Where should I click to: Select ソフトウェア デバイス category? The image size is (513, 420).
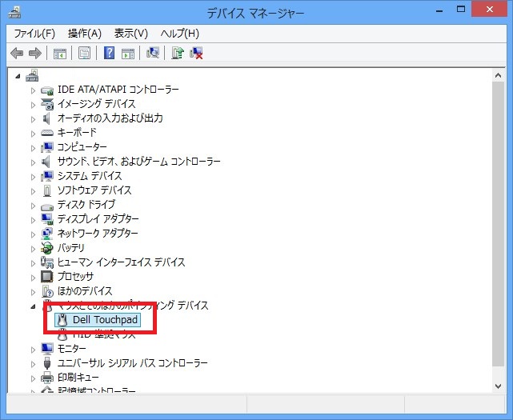coord(94,190)
